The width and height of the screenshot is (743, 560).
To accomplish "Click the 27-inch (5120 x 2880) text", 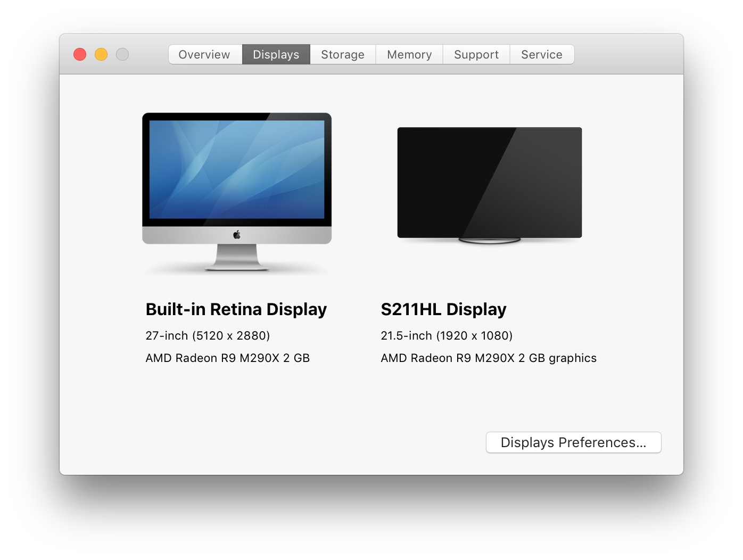I will click(x=208, y=335).
